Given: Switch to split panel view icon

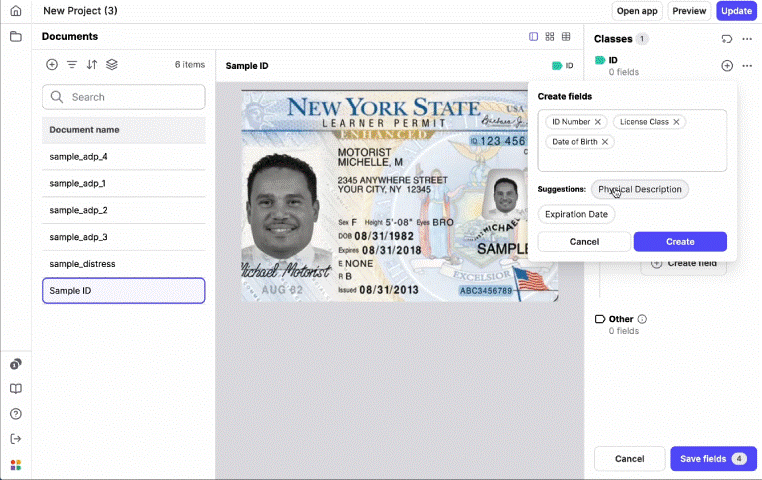Looking at the screenshot, I should pos(534,36).
